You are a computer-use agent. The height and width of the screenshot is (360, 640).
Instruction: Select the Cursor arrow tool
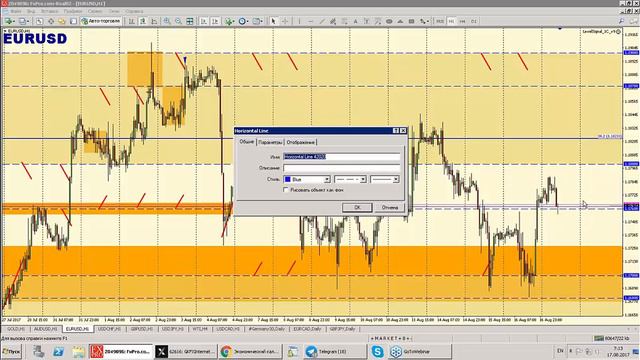point(273,21)
